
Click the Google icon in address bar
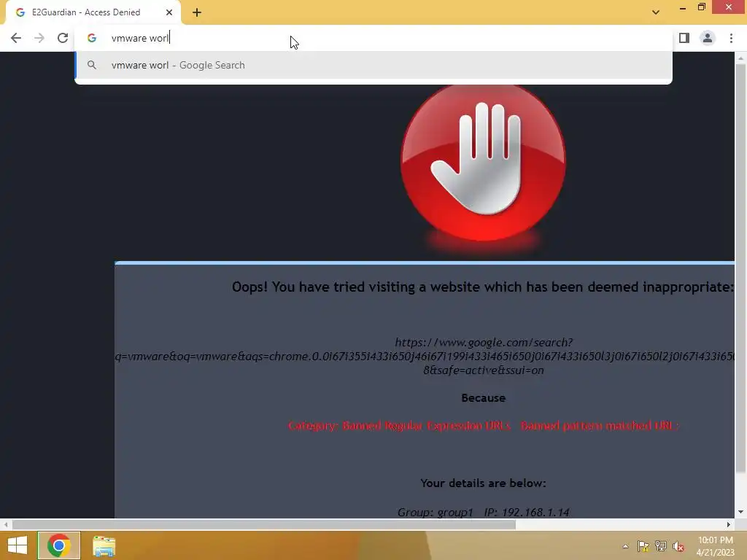tap(92, 38)
